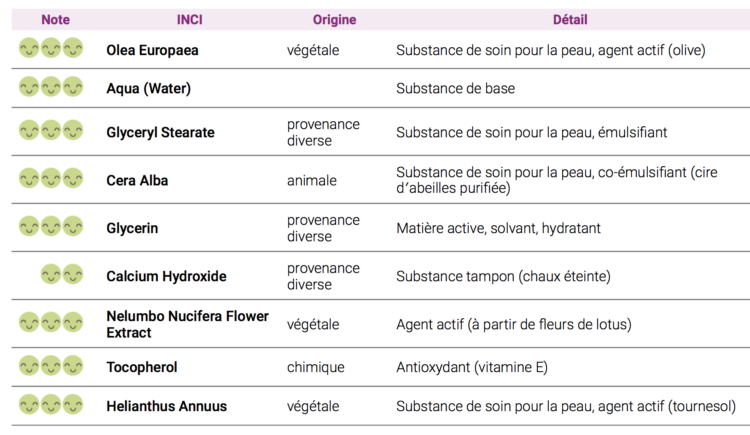Viewport: 750px width, 435px height.
Task: Click the smiley rating for Nelumbo Nucifera Flower Extract
Action: [x=51, y=322]
